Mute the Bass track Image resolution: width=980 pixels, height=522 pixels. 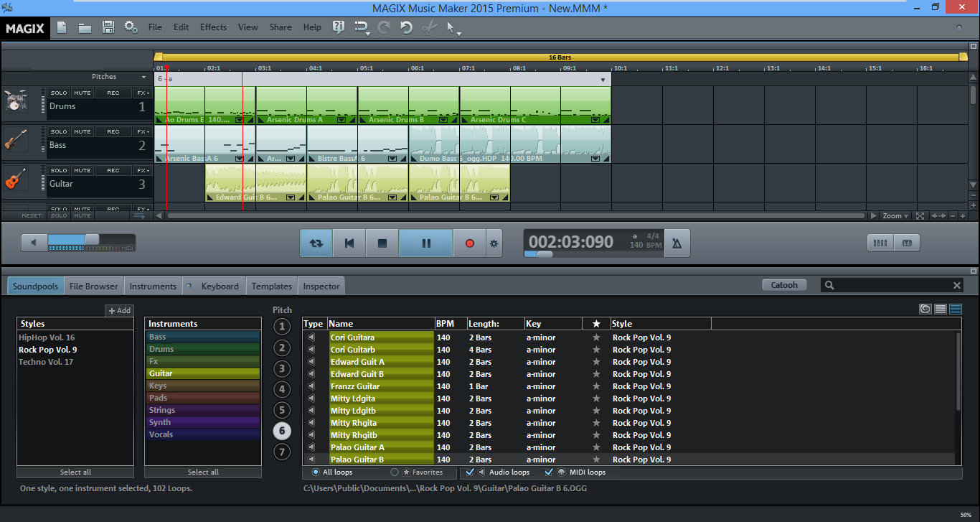(83, 132)
